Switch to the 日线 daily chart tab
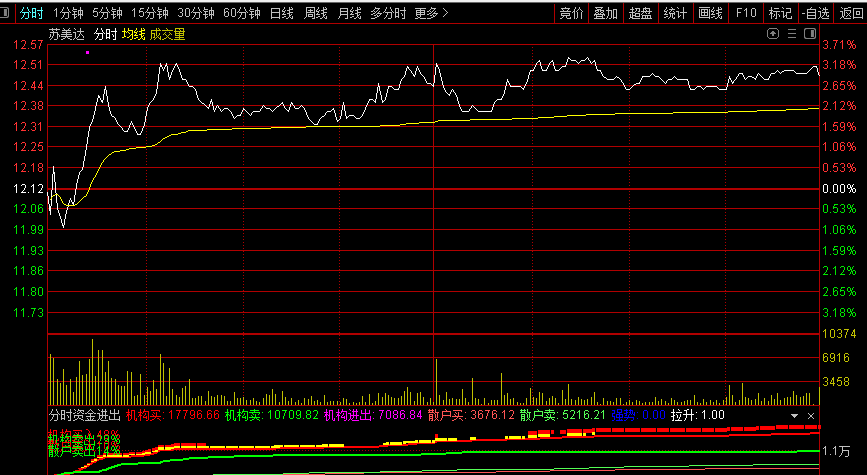This screenshot has height=475, width=867. point(282,13)
